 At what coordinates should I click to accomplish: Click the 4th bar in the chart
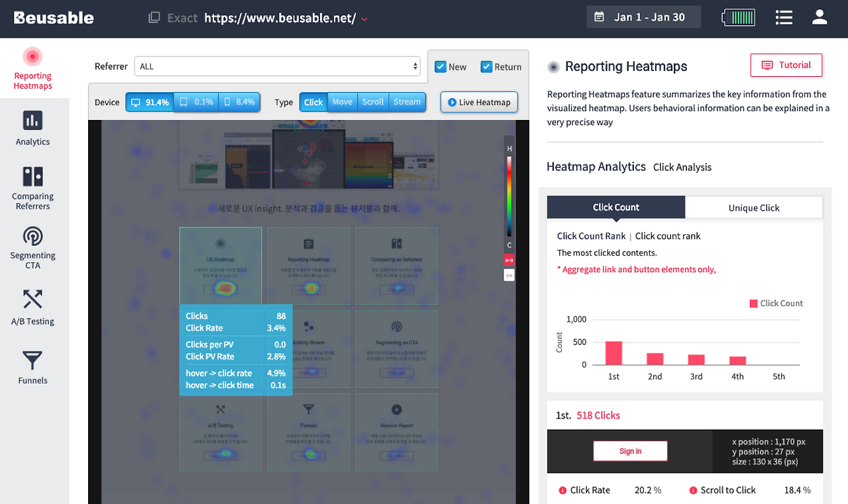737,361
